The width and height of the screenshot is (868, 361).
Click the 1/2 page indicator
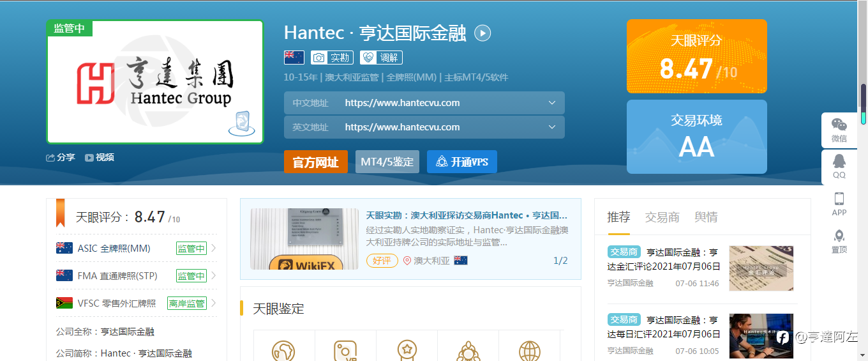coord(560,261)
